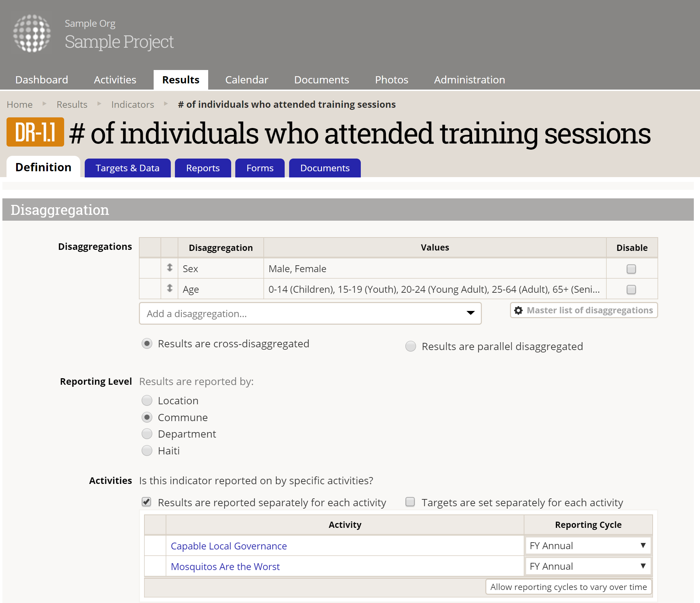The height and width of the screenshot is (603, 700).
Task: Click the gear icon for master disaggregations list
Action: tap(519, 310)
